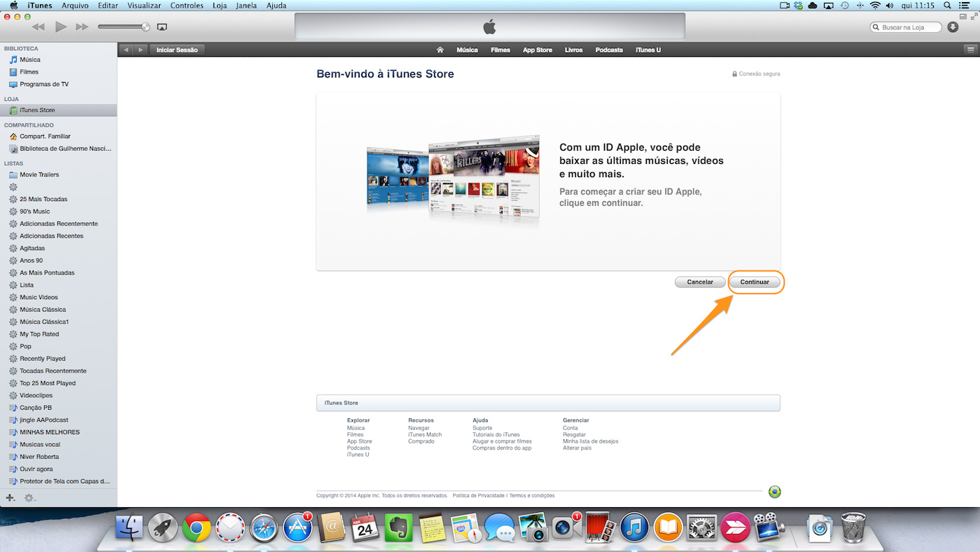Open the downloads arrow icon
Viewport: 980px width, 552px height.
953,27
